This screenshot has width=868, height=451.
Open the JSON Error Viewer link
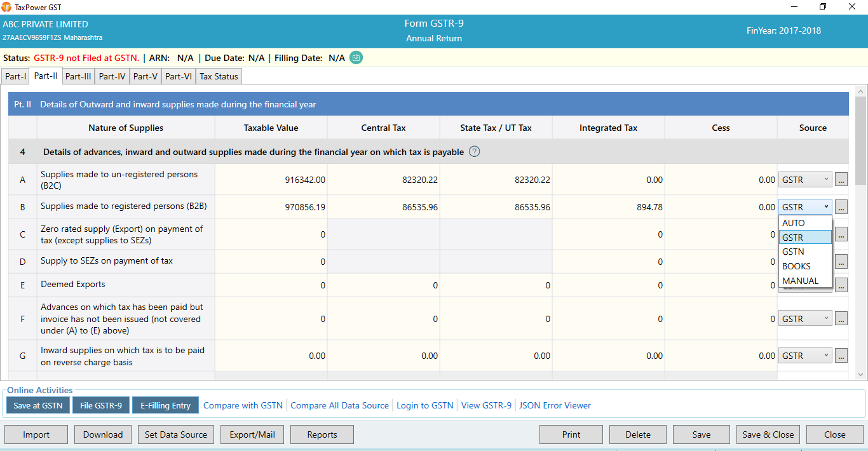(555, 405)
